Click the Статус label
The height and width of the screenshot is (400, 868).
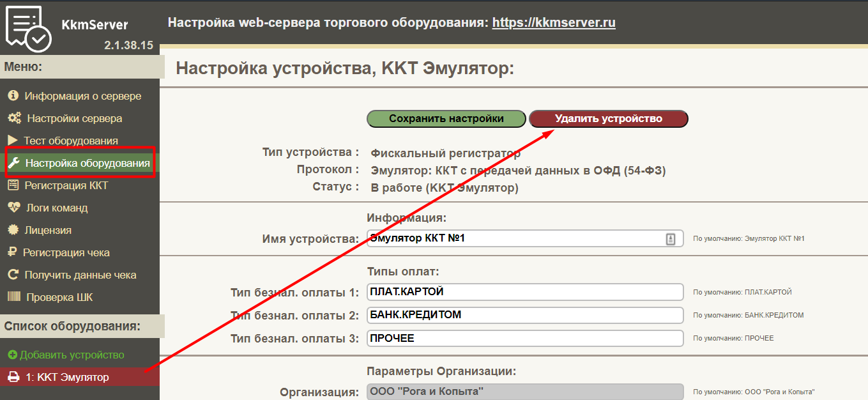(x=335, y=187)
